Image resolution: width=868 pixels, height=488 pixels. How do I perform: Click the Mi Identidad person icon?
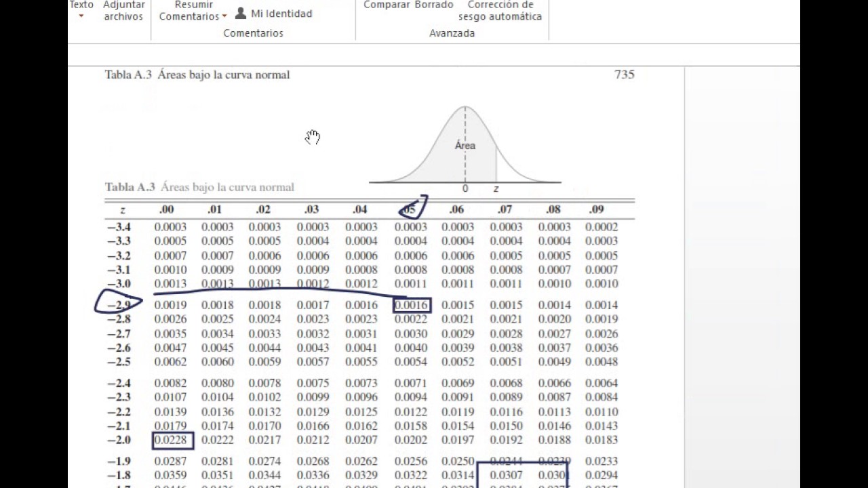[240, 13]
